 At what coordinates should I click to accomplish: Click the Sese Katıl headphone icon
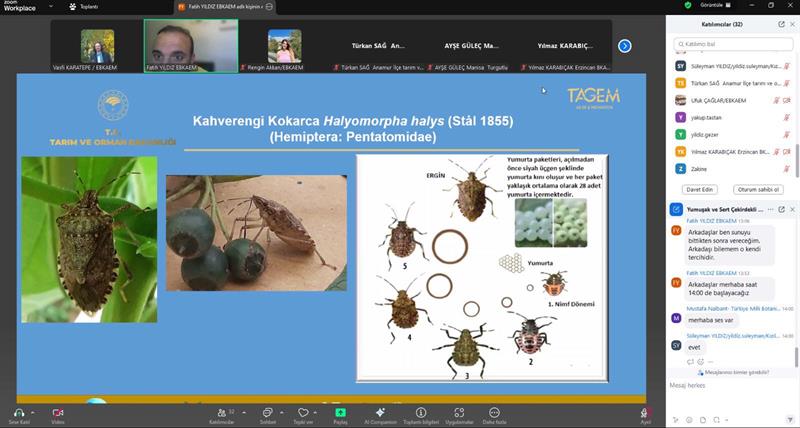[17, 411]
